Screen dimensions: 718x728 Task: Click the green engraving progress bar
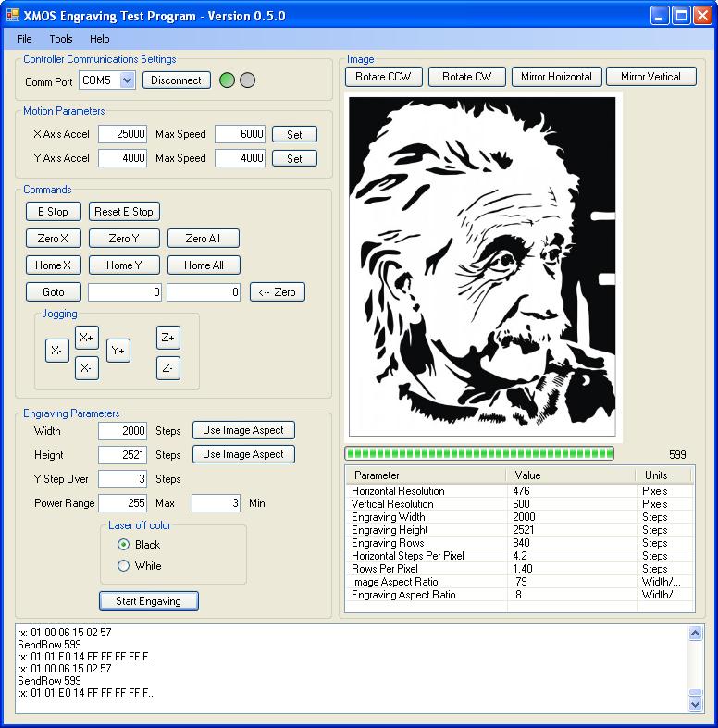point(479,453)
